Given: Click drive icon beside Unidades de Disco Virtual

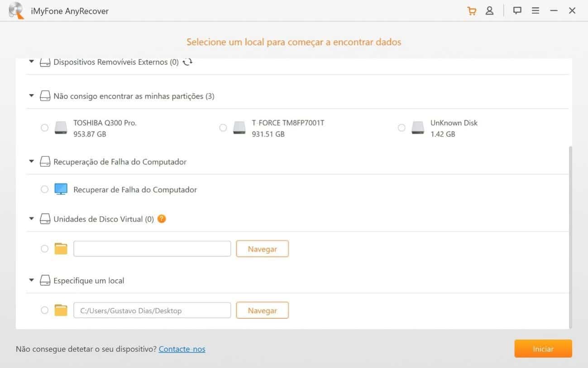Looking at the screenshot, I should click(x=45, y=219).
